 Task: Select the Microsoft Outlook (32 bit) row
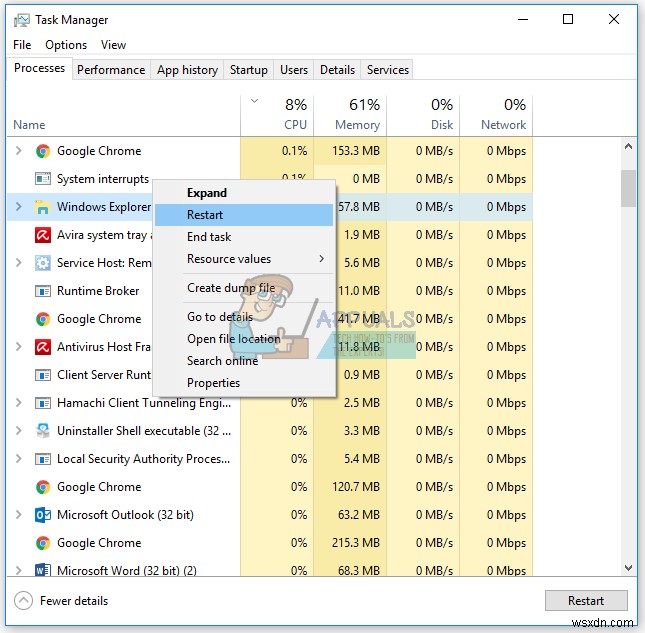point(270,515)
